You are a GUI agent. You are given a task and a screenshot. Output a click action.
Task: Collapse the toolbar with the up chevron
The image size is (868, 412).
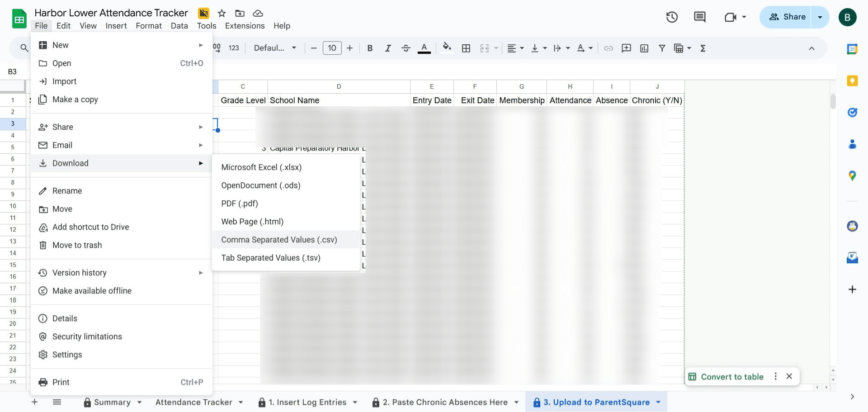tap(811, 48)
